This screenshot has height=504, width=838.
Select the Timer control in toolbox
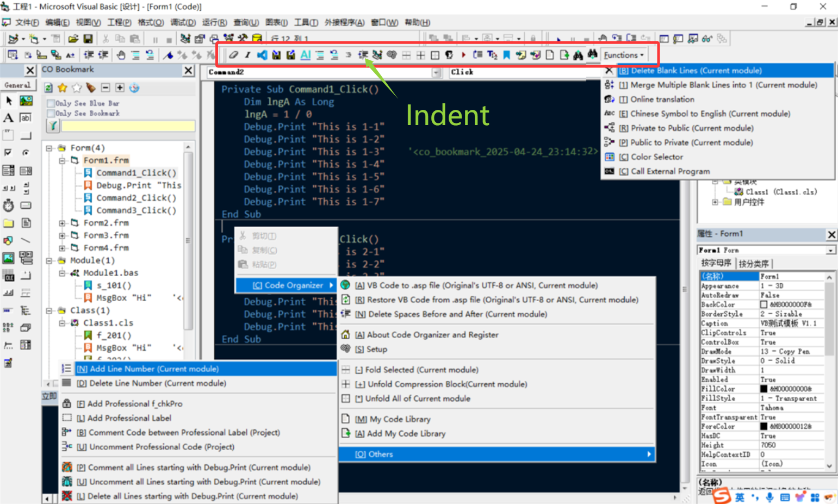coord(9,206)
